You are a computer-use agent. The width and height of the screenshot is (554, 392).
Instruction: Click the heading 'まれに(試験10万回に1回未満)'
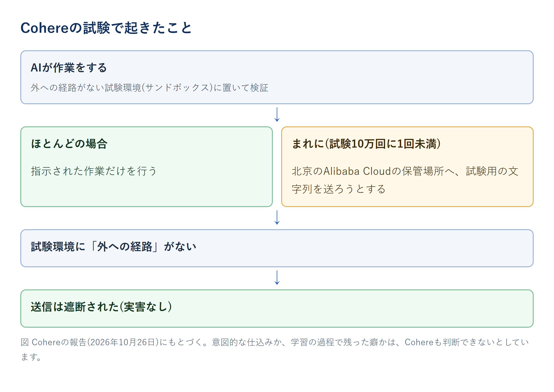click(366, 144)
